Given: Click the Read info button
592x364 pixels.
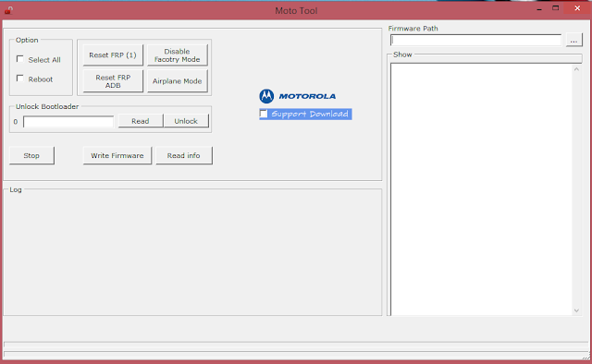Looking at the screenshot, I should pos(184,155).
